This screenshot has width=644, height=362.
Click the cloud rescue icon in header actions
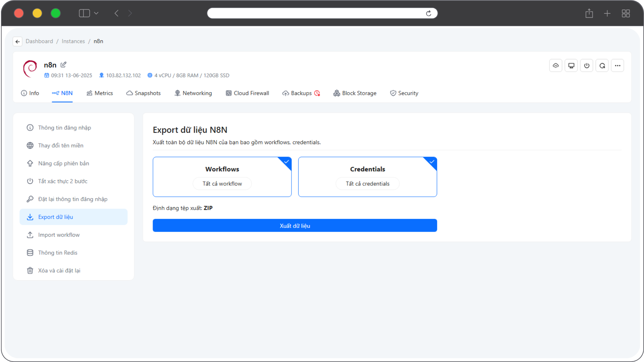556,66
